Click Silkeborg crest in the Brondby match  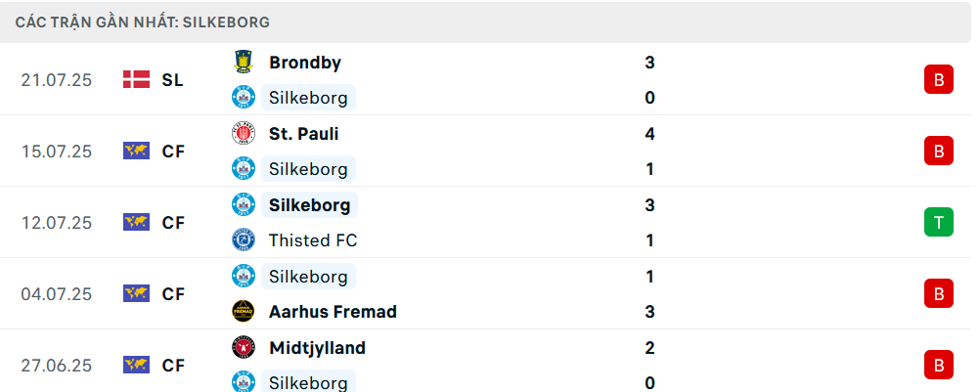click(244, 98)
